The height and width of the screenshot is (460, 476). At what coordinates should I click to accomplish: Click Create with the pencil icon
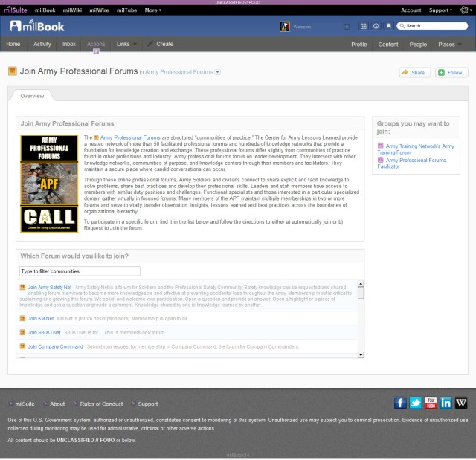pos(161,44)
